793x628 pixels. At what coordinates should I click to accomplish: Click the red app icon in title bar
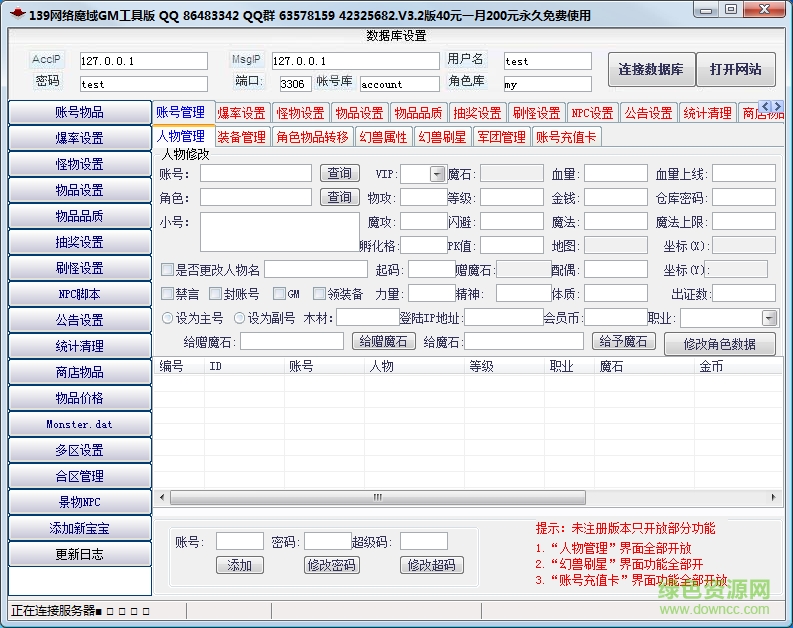click(17, 14)
